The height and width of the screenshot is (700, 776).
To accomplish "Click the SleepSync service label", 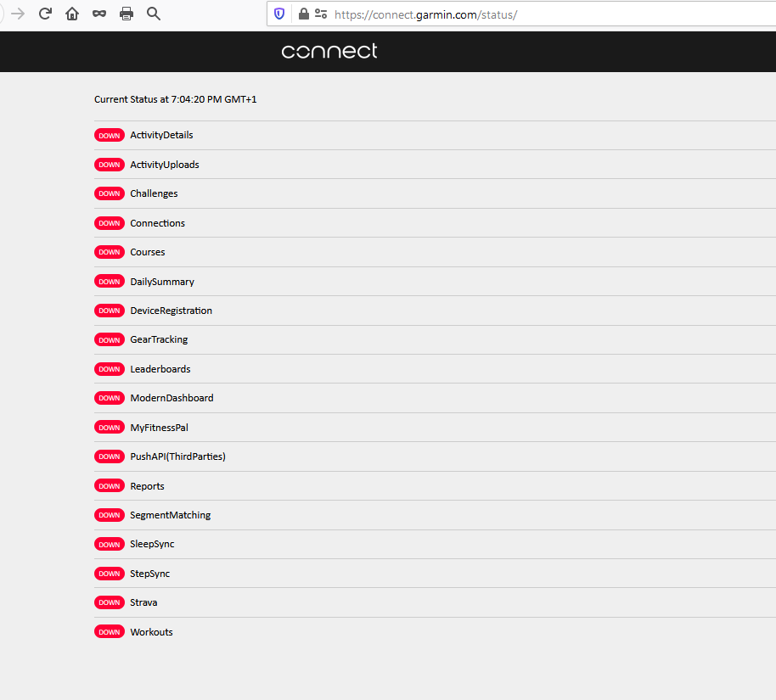I will click(x=152, y=544).
